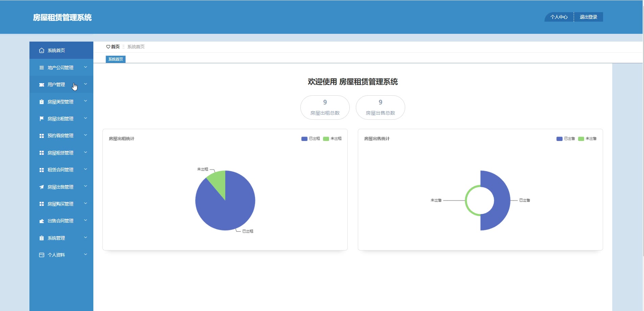Expand the 房屋出租管理 chevron
Image resolution: width=644 pixels, height=311 pixels.
(x=86, y=118)
